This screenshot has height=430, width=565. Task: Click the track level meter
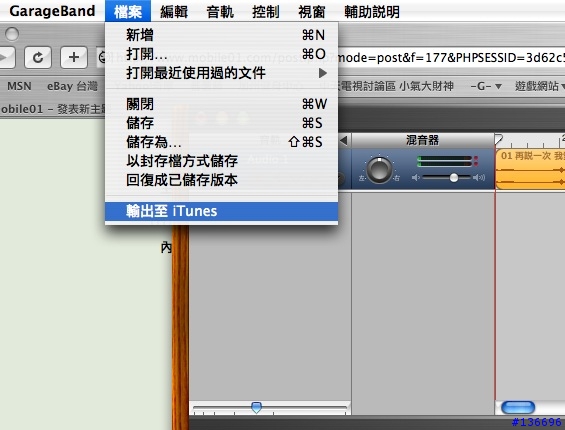click(447, 161)
